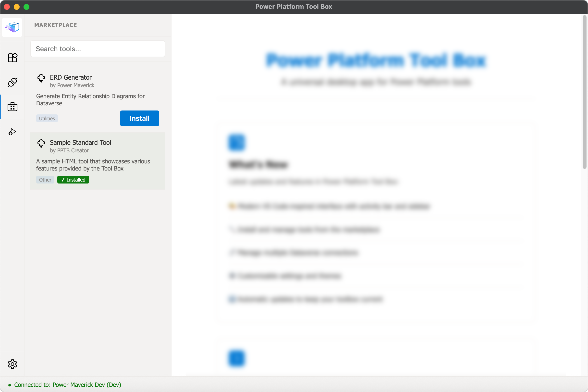Viewport: 588px width, 392px height.
Task: Click the blue What's New card icon
Action: [x=236, y=143]
